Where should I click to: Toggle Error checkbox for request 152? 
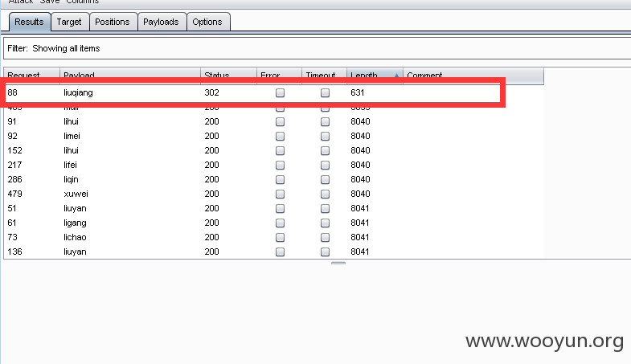[x=280, y=151]
